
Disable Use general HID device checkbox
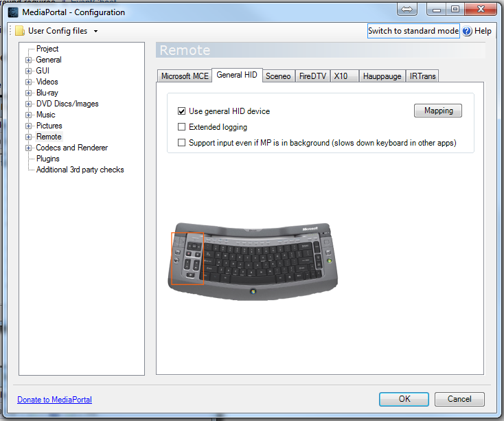tap(181, 111)
